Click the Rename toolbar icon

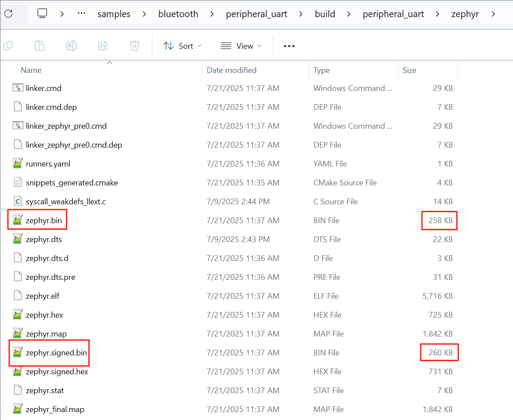click(x=71, y=46)
